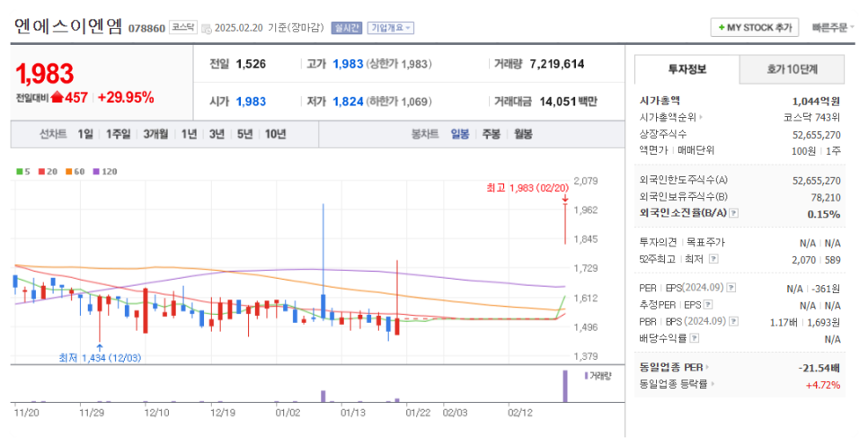Click the 코스닥 market badge
Image resolution: width=868 pixels, height=447 pixels.
tap(182, 27)
